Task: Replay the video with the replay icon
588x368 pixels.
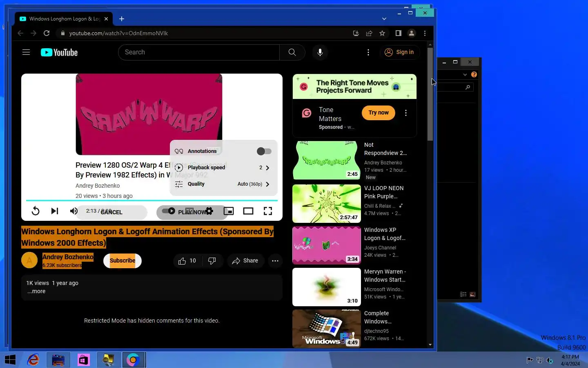Action: coord(36,211)
